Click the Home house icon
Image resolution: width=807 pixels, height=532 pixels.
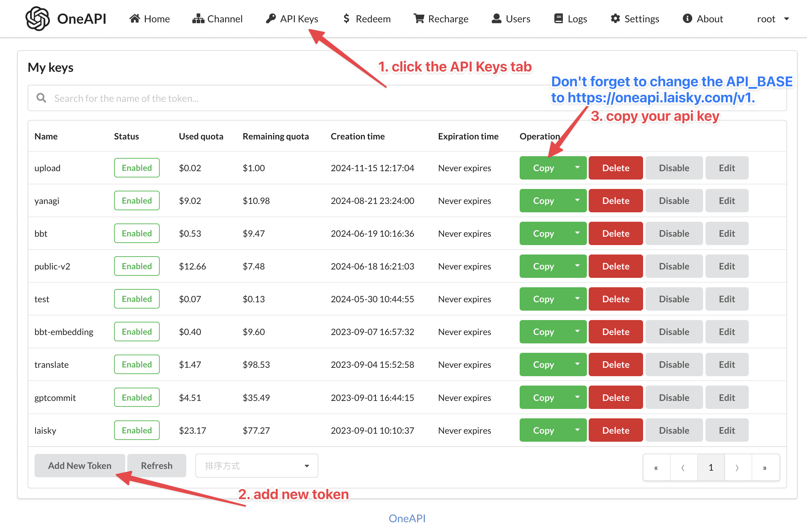[135, 18]
